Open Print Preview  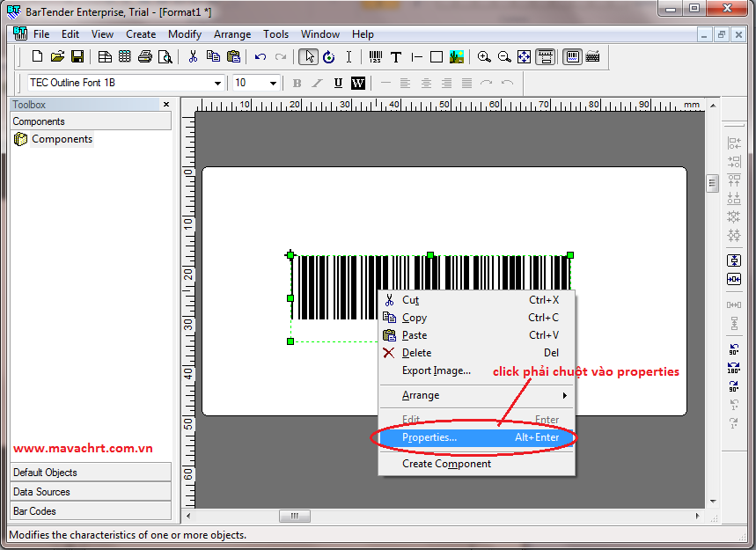[165, 57]
